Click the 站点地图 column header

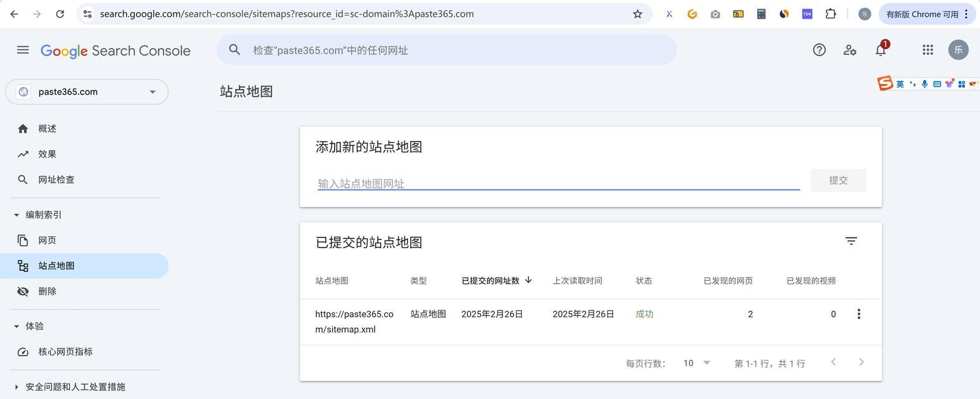(x=332, y=281)
